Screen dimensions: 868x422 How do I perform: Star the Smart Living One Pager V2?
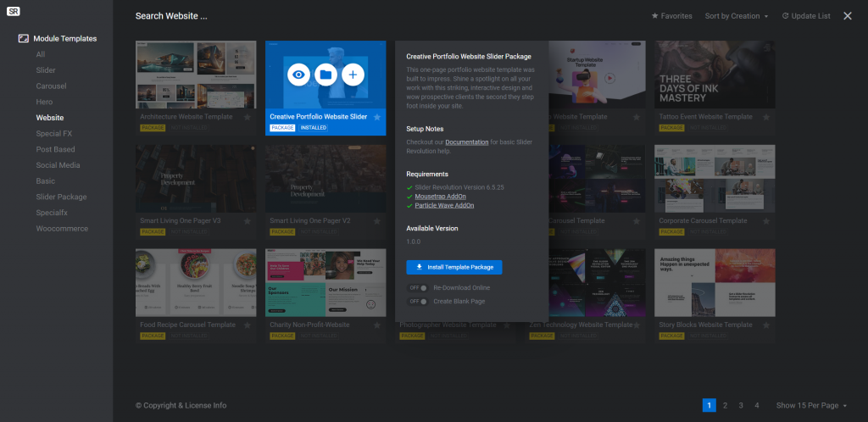tap(377, 221)
